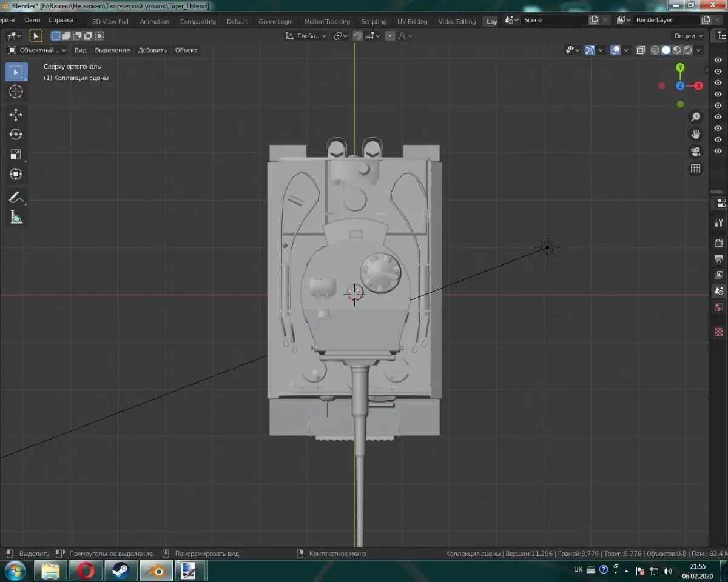Click the blue Z axis on navigation gizmo
Screen dimensions: 728x582
(680, 86)
